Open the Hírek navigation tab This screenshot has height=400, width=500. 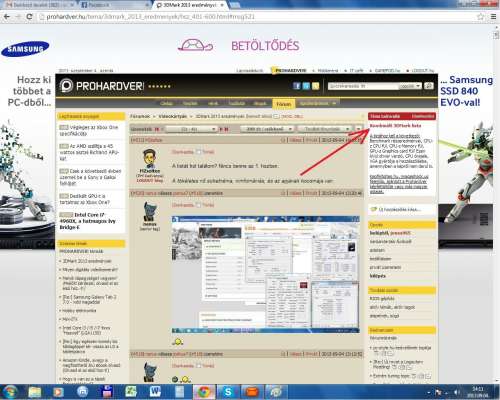coord(213,104)
